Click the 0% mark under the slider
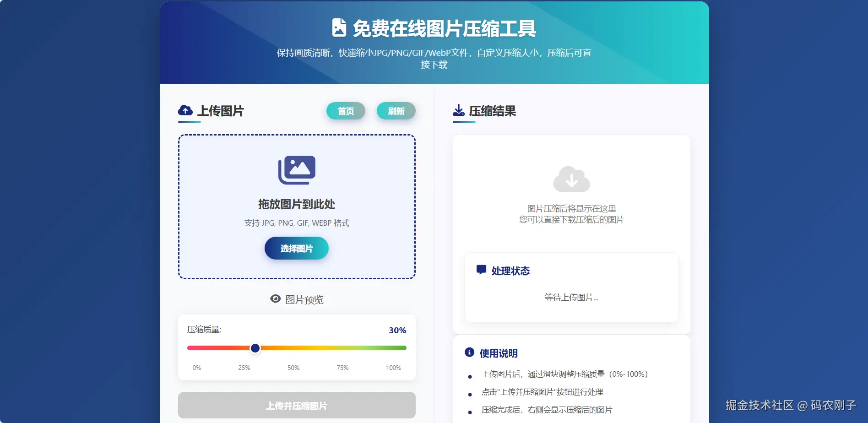The height and width of the screenshot is (423, 868). (x=196, y=367)
